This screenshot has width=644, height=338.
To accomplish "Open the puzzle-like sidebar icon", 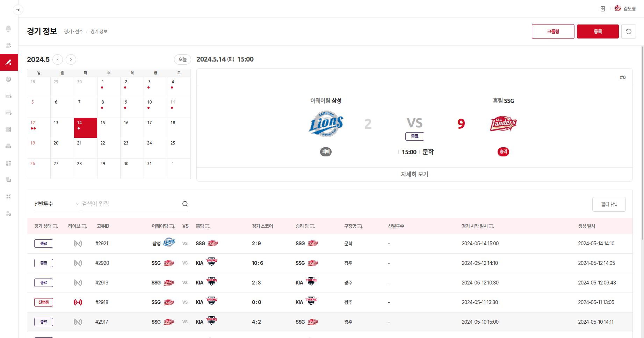I will (x=8, y=129).
